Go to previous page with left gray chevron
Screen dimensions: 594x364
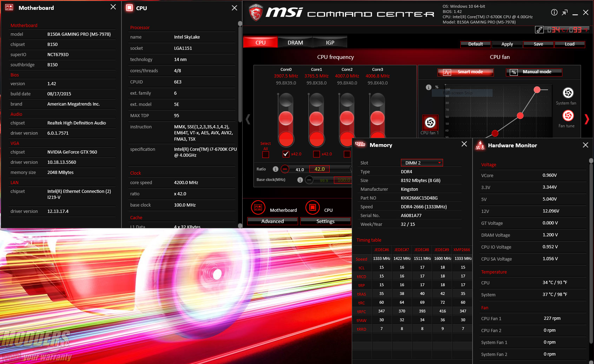248,119
